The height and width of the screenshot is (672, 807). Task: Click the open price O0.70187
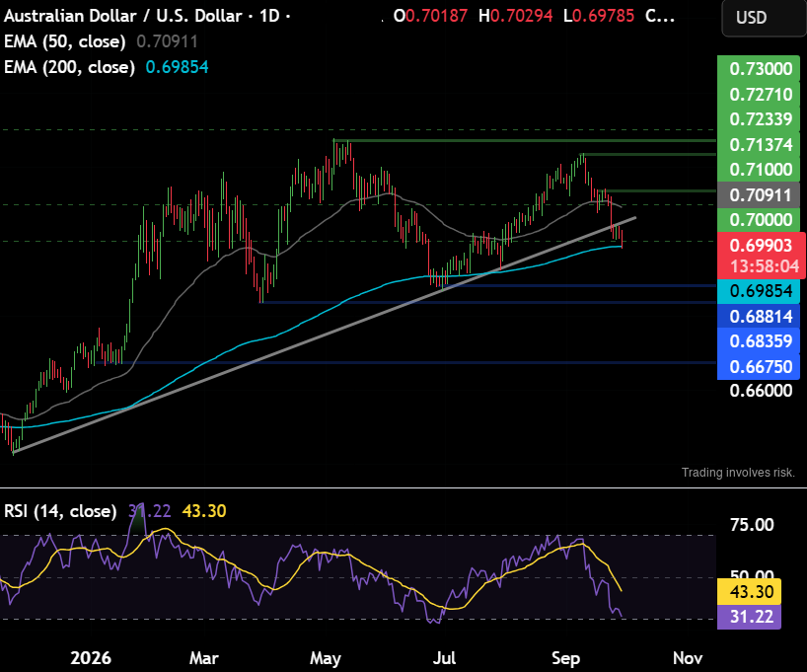[430, 16]
